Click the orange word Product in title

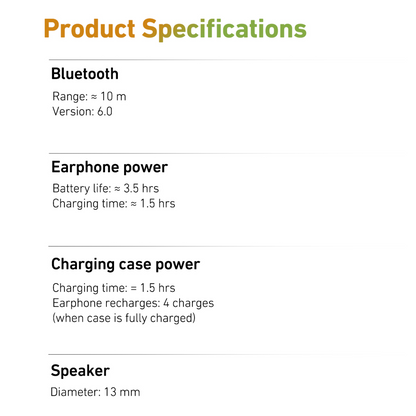pyautogui.click(x=89, y=29)
